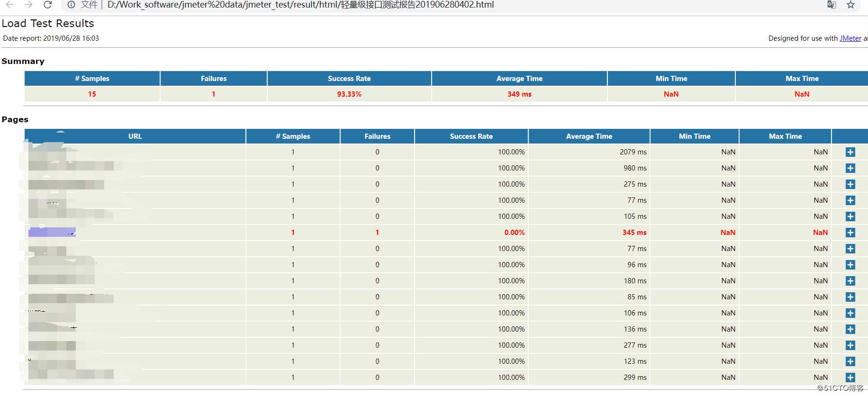Click the Summary Min Time header

coord(671,79)
